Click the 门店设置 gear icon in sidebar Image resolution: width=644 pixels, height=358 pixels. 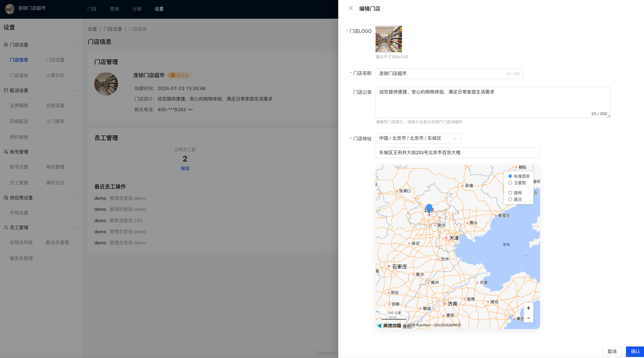point(6,45)
